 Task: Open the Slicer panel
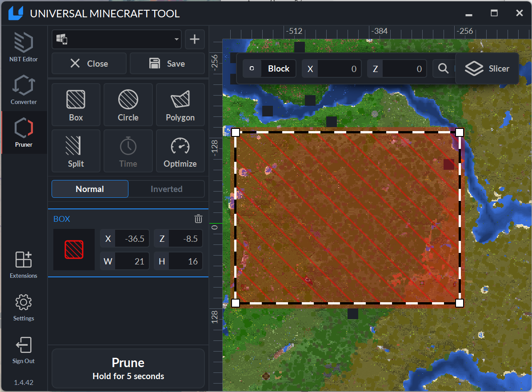click(487, 68)
